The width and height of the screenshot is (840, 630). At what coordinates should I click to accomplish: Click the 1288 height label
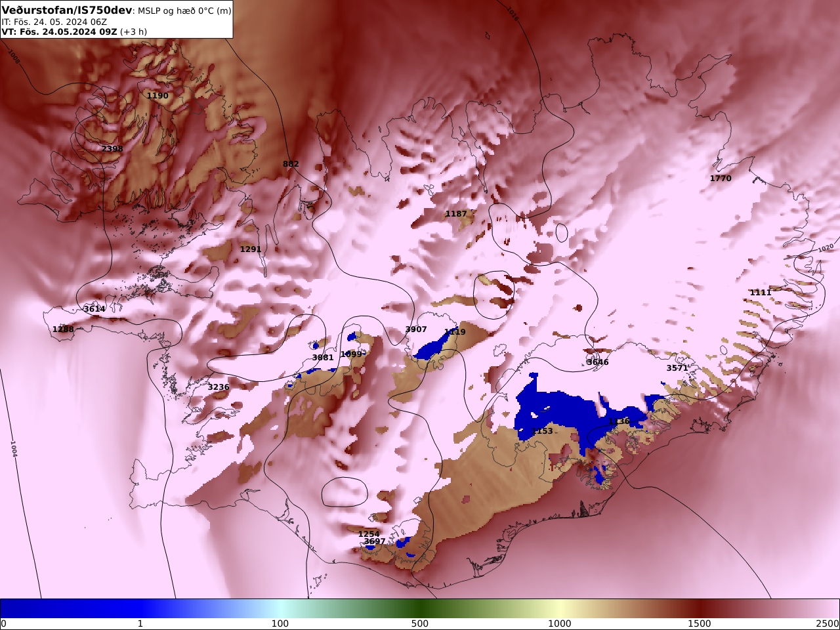click(64, 329)
